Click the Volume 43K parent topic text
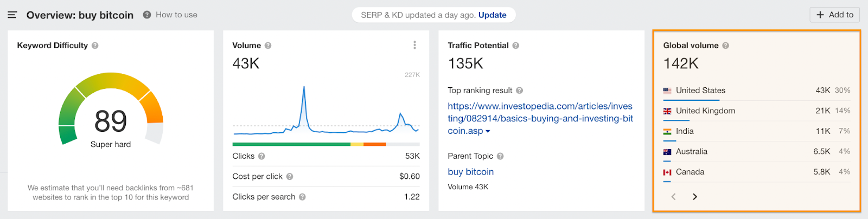868x219 pixels. [x=468, y=187]
